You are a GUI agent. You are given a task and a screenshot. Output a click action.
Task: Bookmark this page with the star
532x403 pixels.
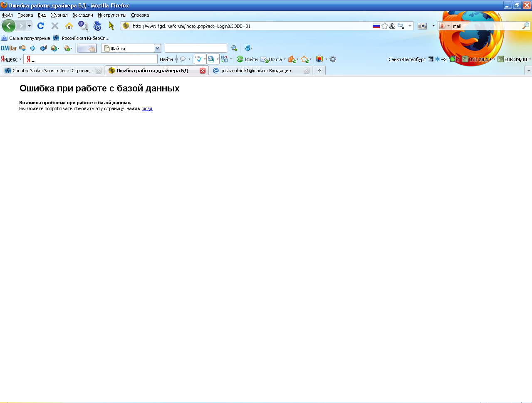pos(385,26)
